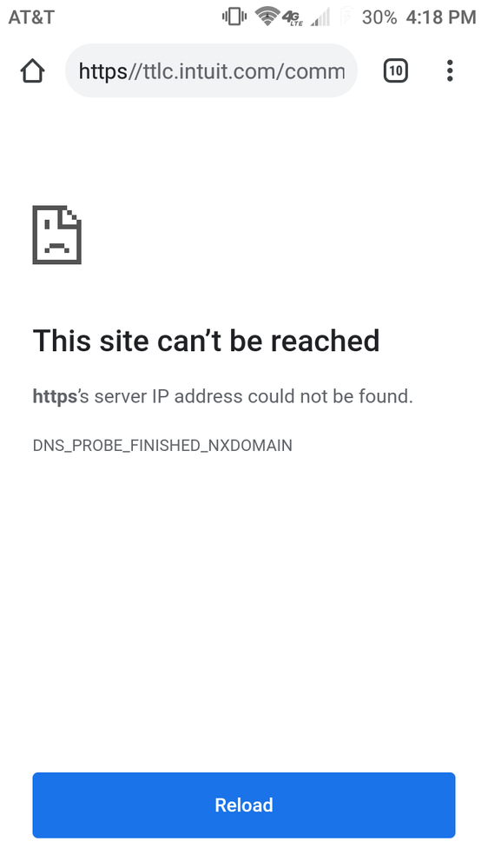Tap the vibrate mode status icon
This screenshot has height=868, width=488.
pos(234,17)
